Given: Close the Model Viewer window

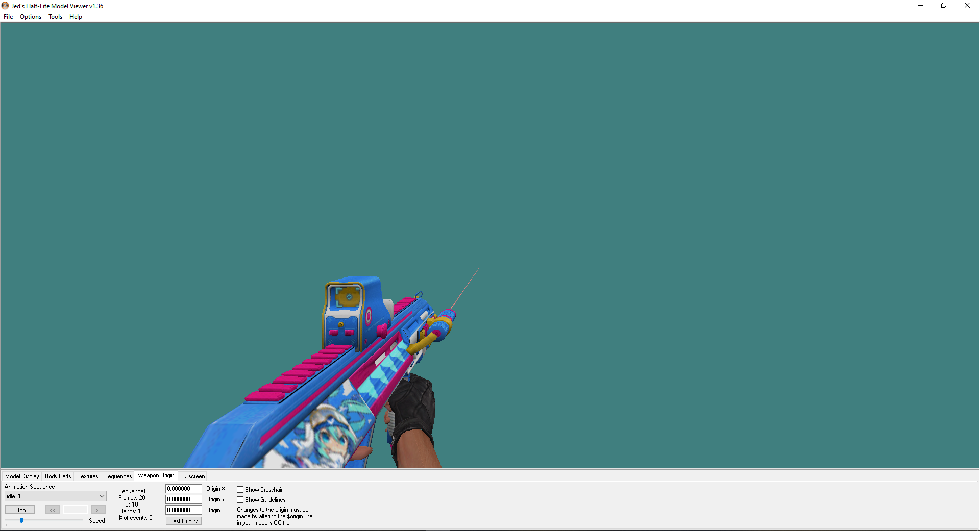Looking at the screenshot, I should [967, 6].
